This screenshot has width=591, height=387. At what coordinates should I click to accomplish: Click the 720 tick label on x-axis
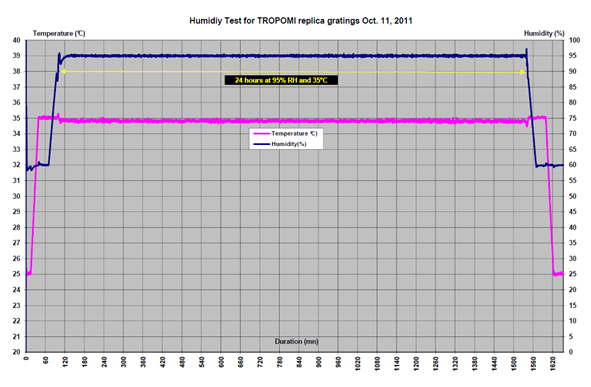coord(260,363)
